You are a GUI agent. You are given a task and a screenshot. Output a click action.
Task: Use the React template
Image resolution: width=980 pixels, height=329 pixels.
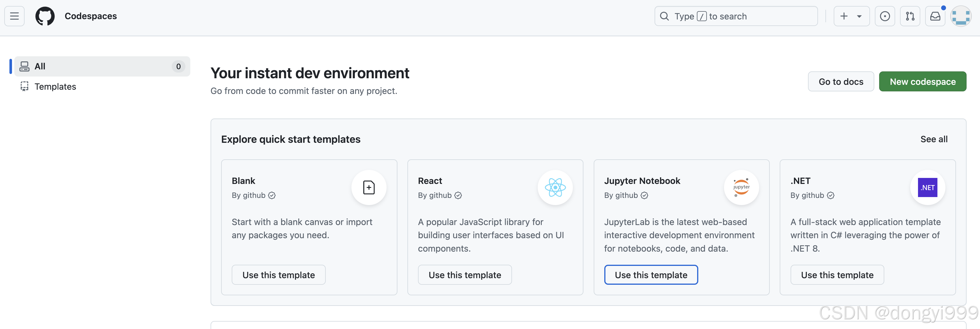465,275
